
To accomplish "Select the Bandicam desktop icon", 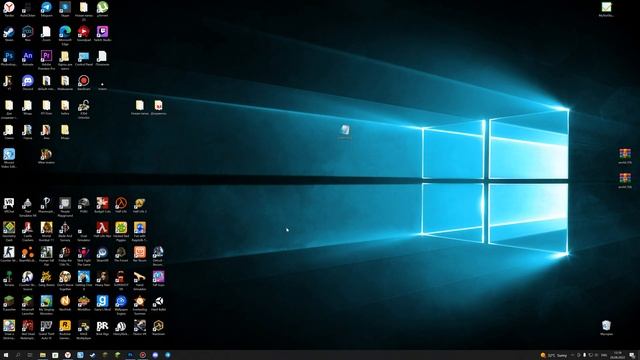I will pyautogui.click(x=84, y=81).
